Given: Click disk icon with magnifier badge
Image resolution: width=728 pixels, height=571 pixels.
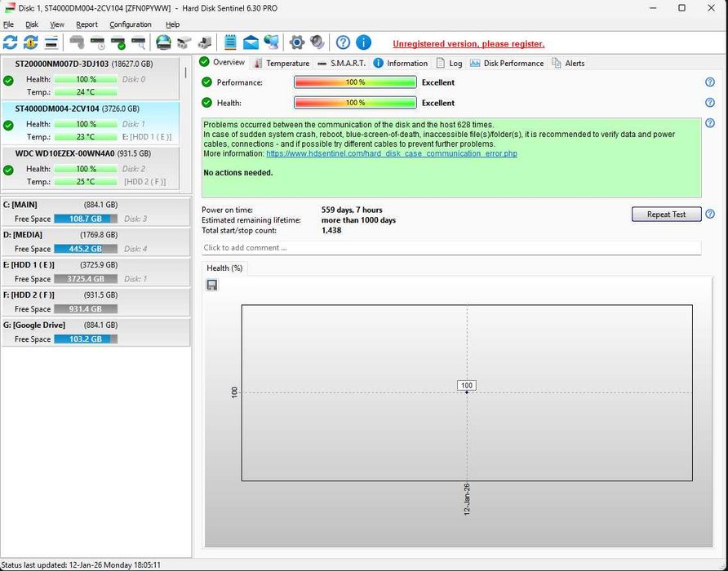Looking at the screenshot, I should (139, 42).
